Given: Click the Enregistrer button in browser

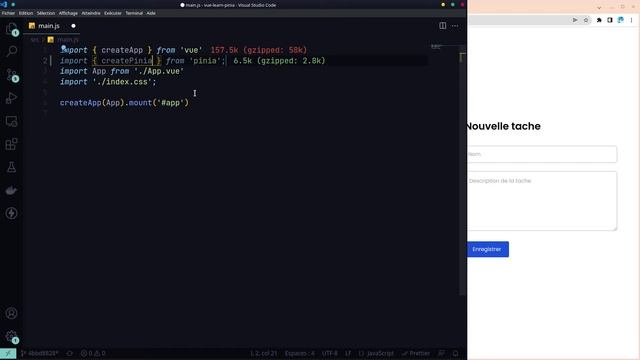Looking at the screenshot, I should 488,249.
